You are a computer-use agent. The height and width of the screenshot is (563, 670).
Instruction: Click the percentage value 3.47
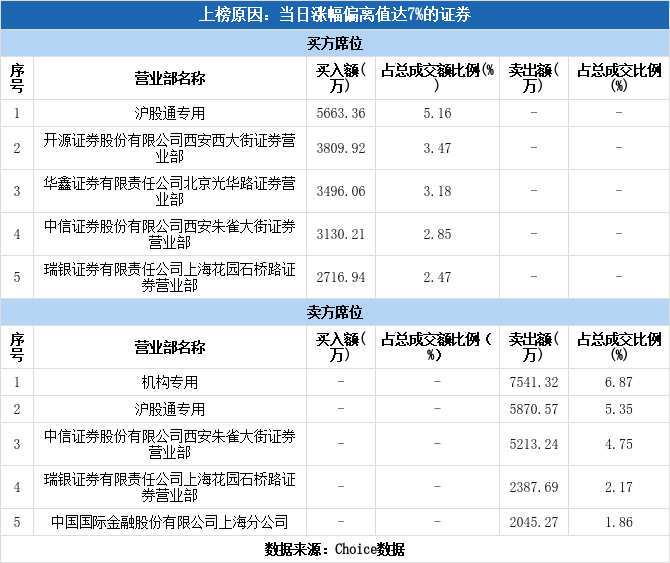pos(437,148)
